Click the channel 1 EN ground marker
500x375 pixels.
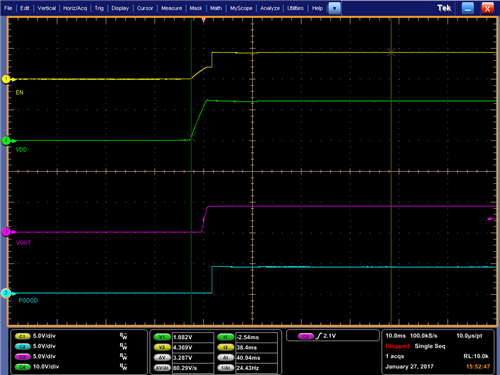6,79
